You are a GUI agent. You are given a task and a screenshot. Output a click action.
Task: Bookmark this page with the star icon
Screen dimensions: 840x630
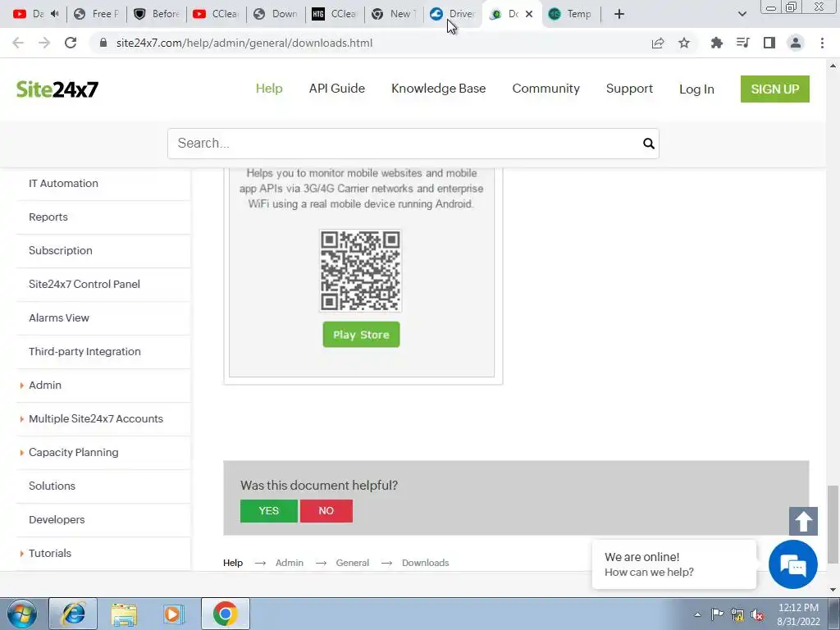tap(684, 43)
